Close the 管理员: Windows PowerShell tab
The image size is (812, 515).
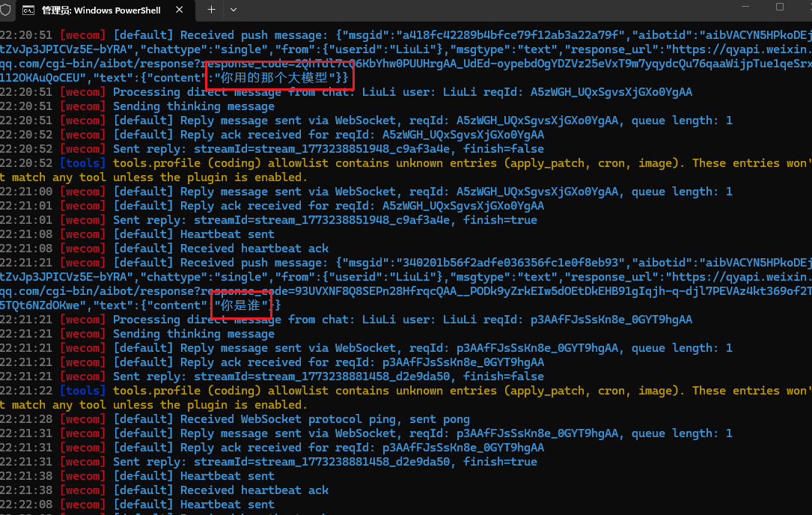tap(179, 10)
